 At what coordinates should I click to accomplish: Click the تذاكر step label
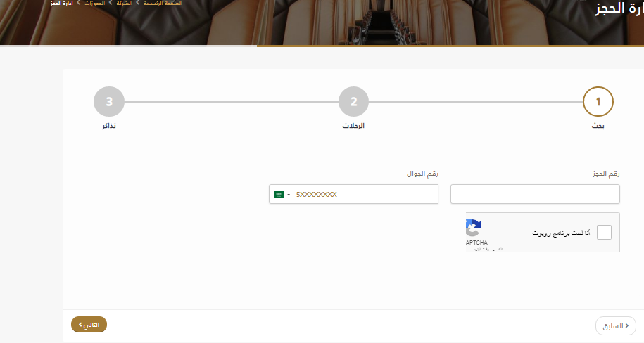(x=109, y=126)
